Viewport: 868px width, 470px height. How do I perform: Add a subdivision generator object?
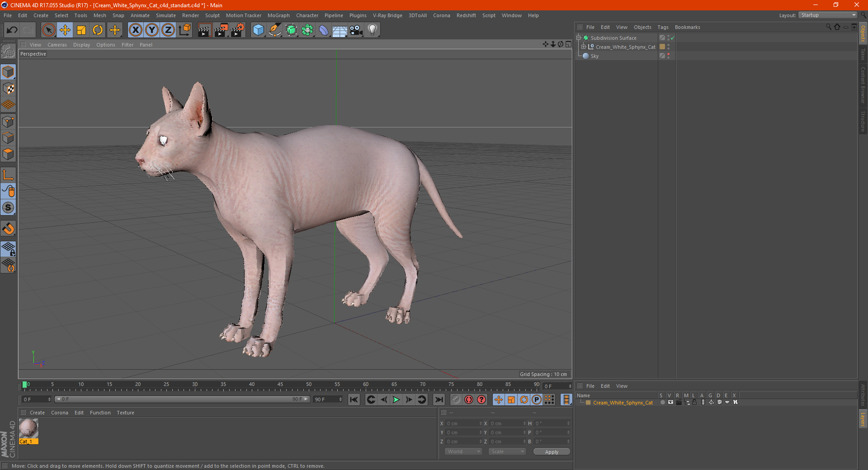(291, 30)
